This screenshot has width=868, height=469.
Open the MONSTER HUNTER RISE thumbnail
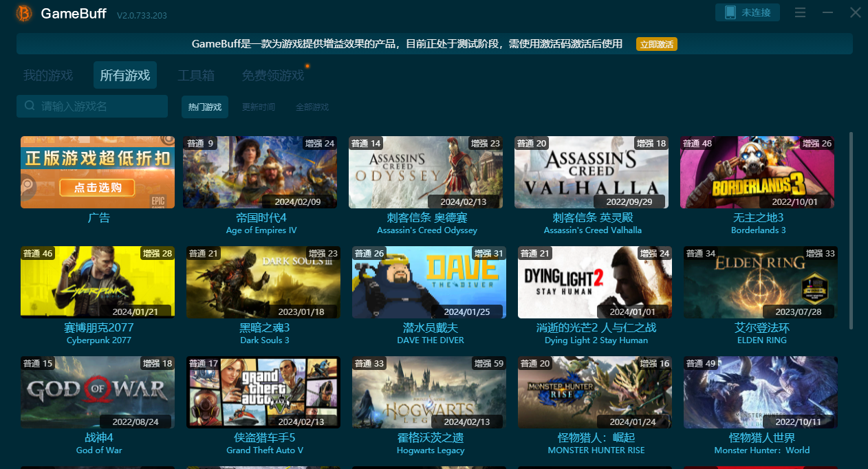[595, 392]
